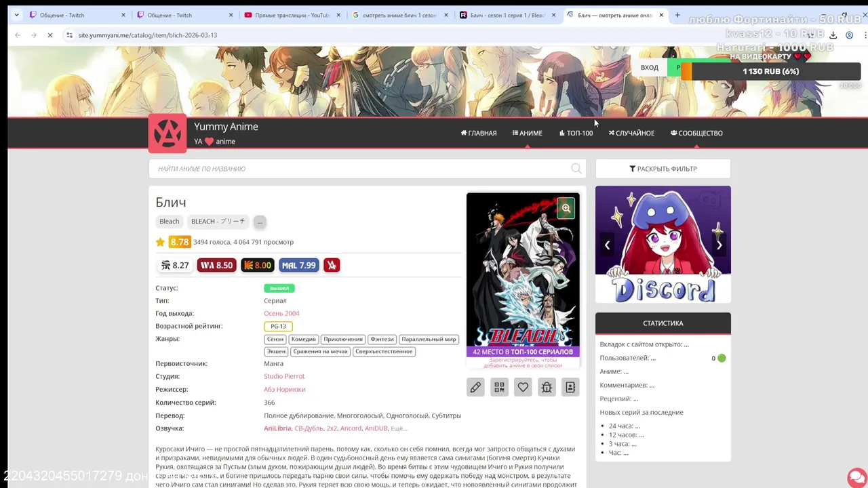Click the red YA rating badge icon
The image size is (868, 488).
tap(332, 266)
